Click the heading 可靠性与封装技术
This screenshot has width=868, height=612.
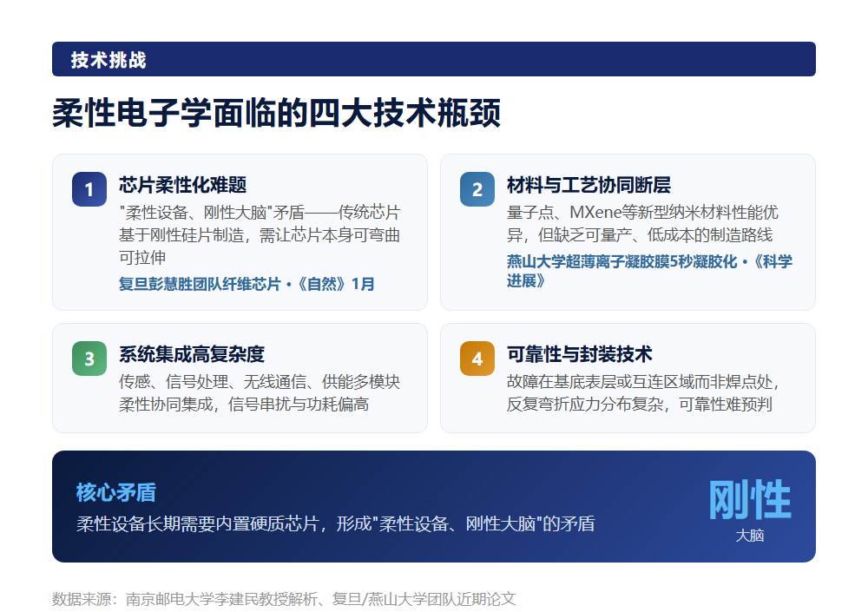580,354
